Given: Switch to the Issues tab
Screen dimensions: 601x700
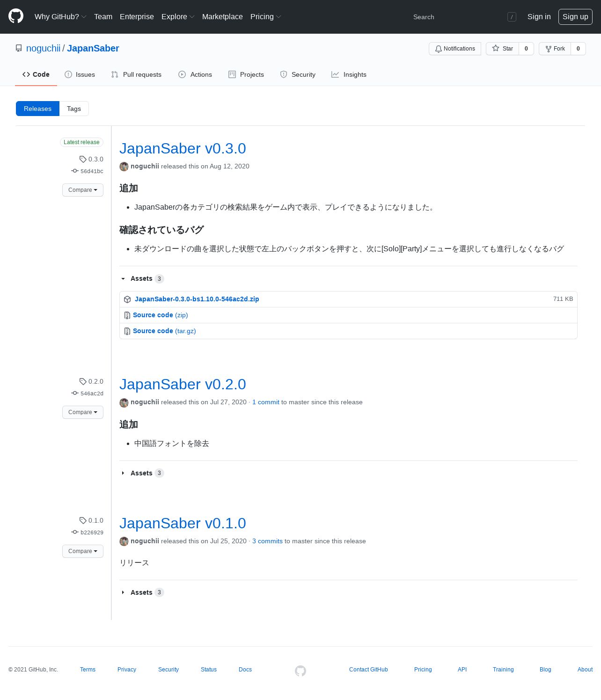Looking at the screenshot, I should 80,74.
